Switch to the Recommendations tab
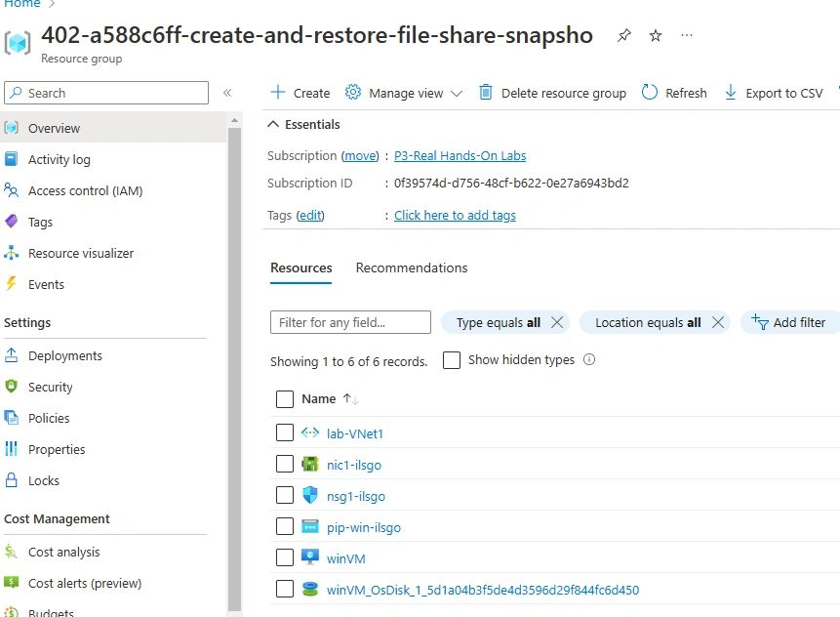Screen dimensions: 840x617 (x=411, y=267)
